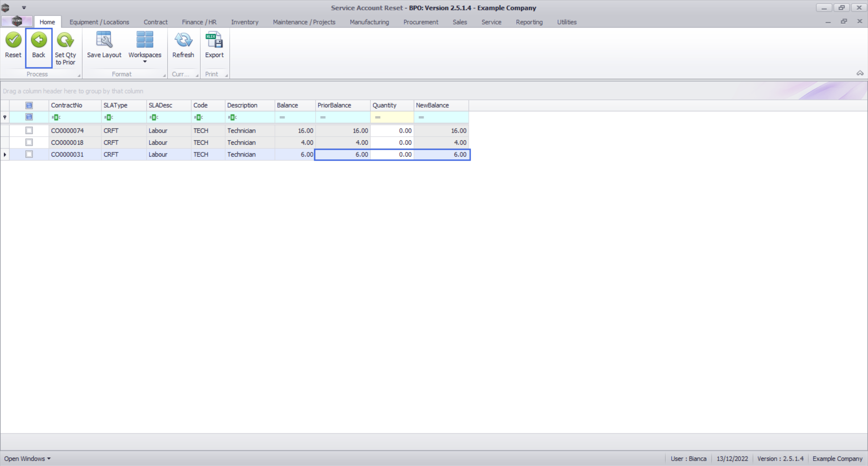Open the application logo menu
Viewport: 868px width, 466px height.
[17, 21]
